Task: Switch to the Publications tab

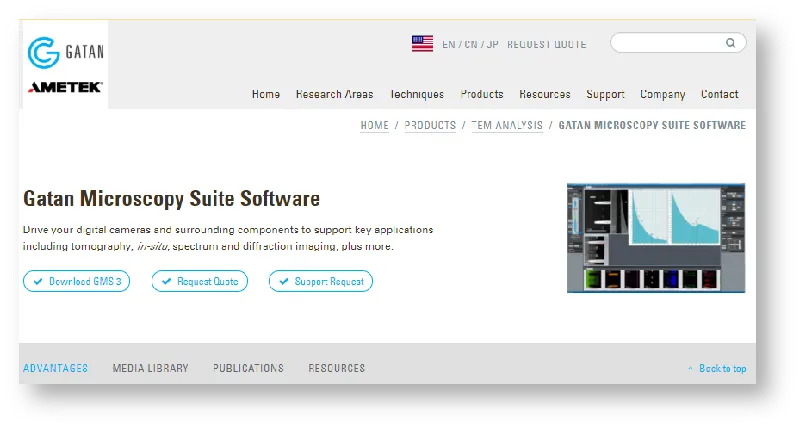Action: (x=248, y=368)
